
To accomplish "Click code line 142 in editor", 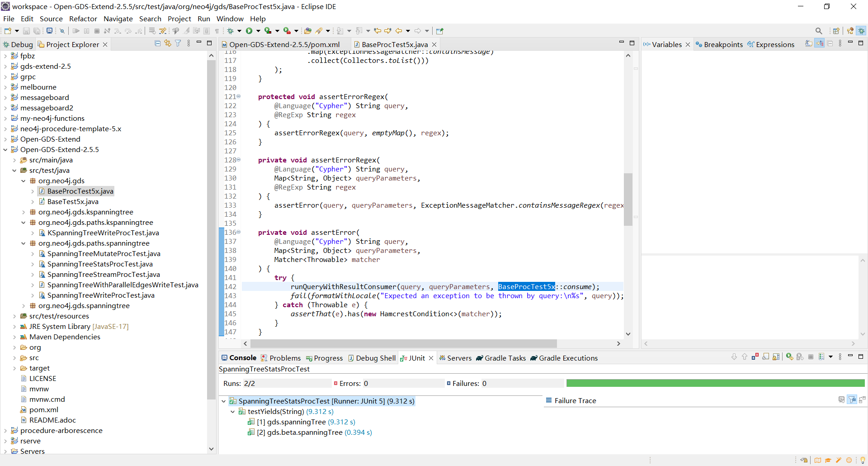I will pos(432,286).
